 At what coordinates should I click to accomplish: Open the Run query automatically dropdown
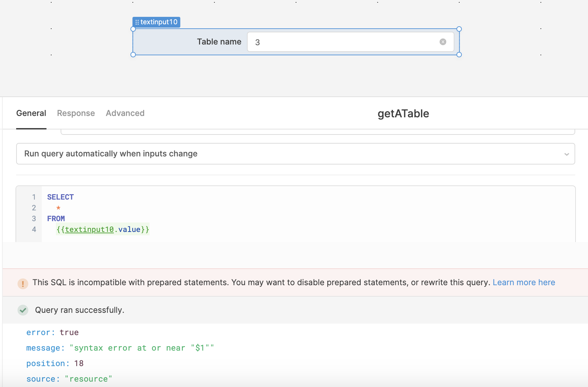pos(295,154)
